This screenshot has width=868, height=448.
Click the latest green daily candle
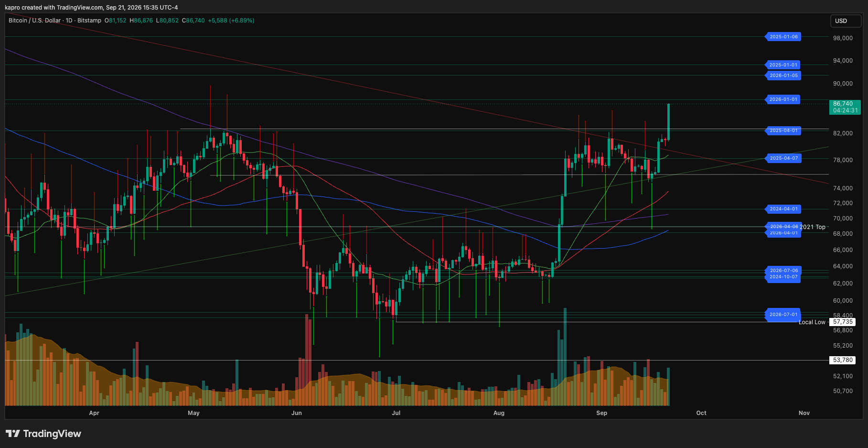(668, 122)
